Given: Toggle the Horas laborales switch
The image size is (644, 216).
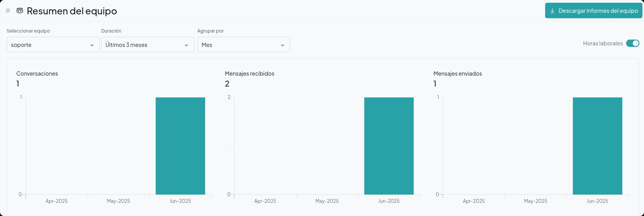Looking at the screenshot, I should tap(632, 43).
